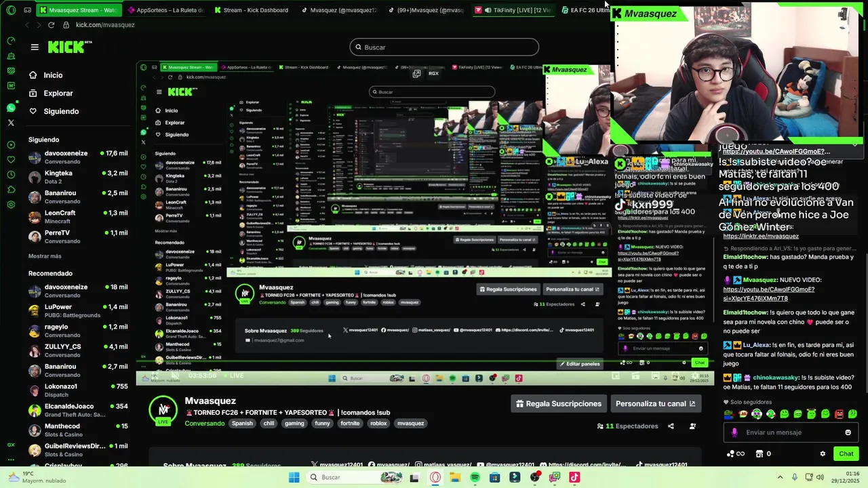Open user options icon beside share
The width and height of the screenshot is (868, 488).
pos(692,426)
